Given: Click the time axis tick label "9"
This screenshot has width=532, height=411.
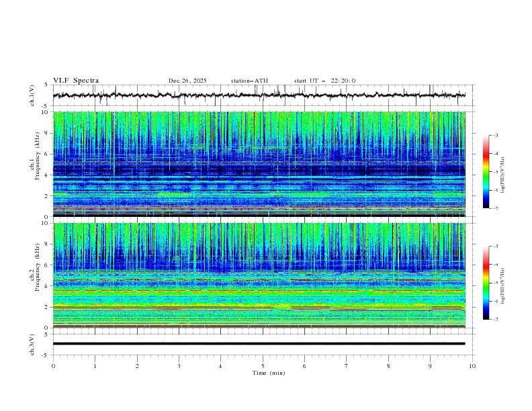Looking at the screenshot, I should (430, 366).
